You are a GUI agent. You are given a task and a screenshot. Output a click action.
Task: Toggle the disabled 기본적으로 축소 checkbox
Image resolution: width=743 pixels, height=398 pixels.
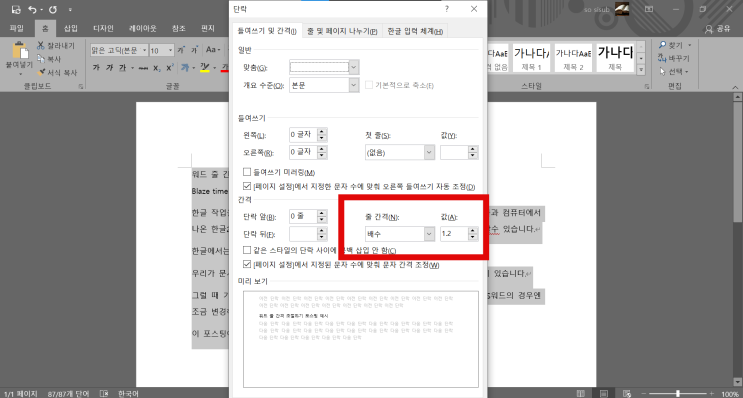(369, 85)
